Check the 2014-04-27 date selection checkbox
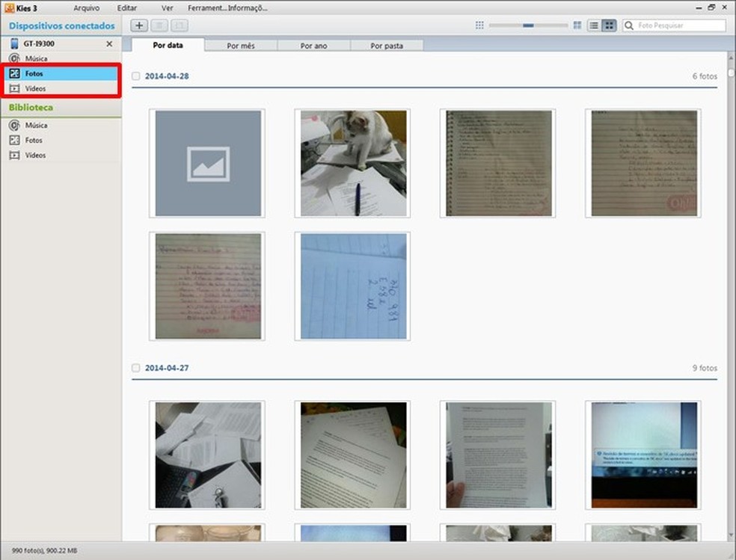The width and height of the screenshot is (736, 560). pos(135,368)
